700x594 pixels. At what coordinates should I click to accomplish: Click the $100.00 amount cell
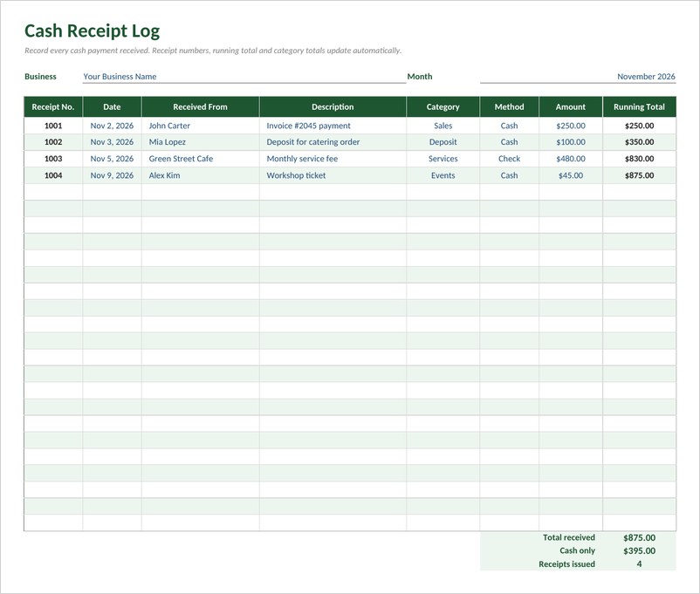571,142
